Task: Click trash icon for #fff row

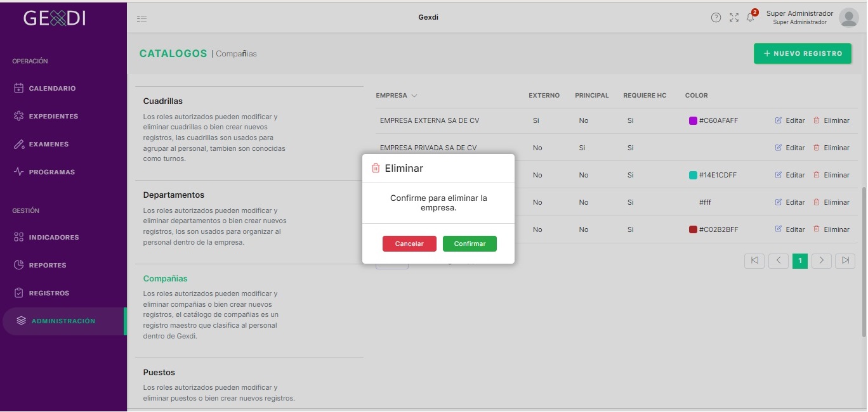Action: click(817, 202)
